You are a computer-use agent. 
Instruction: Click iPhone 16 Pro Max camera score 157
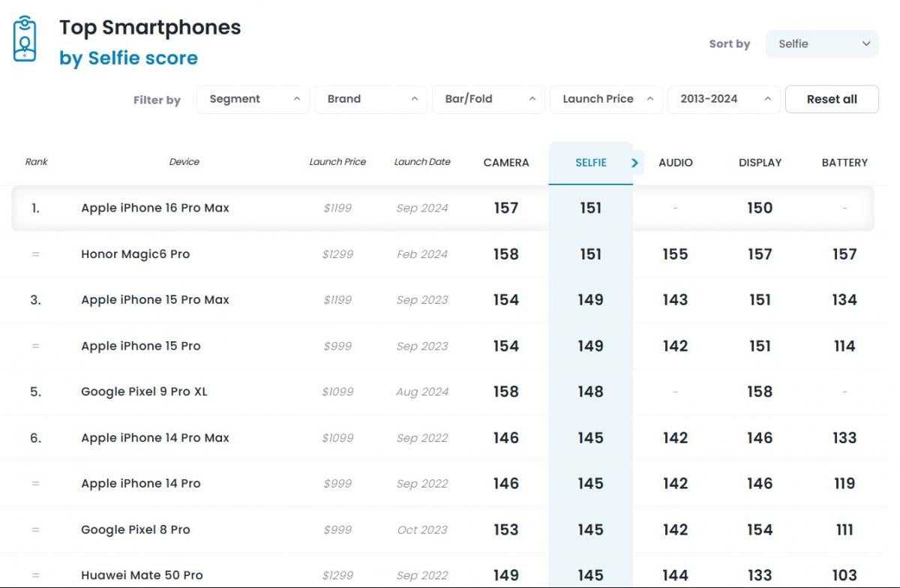(506, 208)
